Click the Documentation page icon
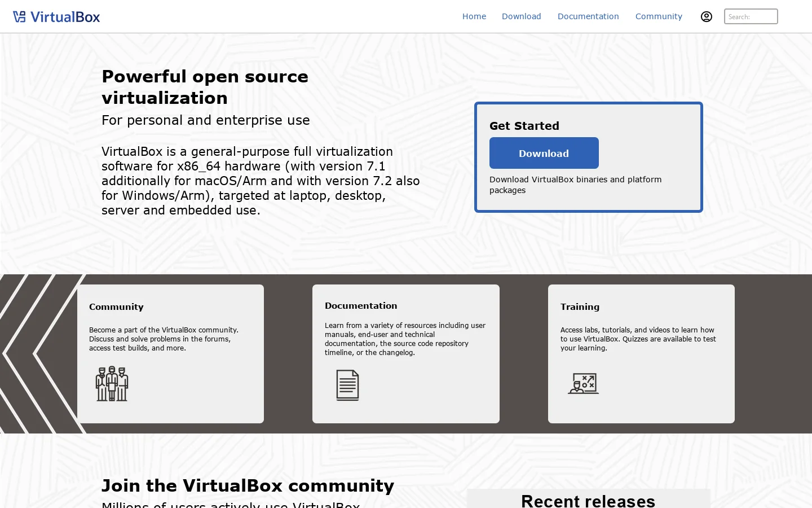The image size is (812, 508). pos(347,385)
